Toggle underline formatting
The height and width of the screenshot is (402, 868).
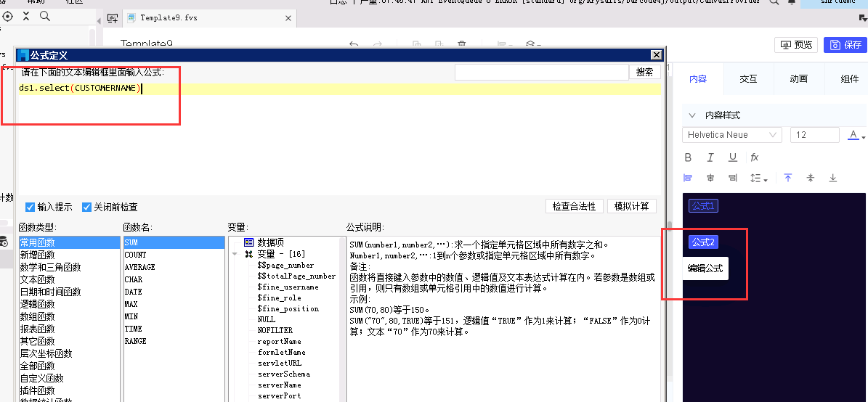(732, 157)
